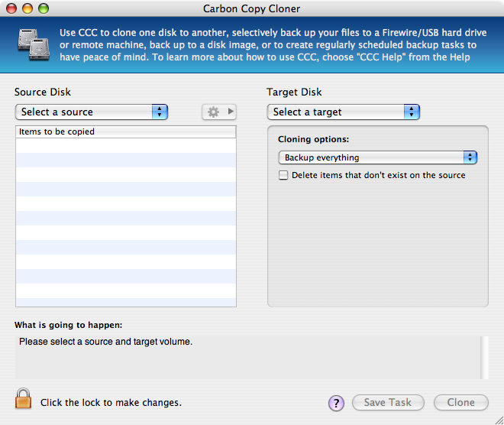Open the Select a target dropdown
Screen dimensions: 504x425
(343, 112)
